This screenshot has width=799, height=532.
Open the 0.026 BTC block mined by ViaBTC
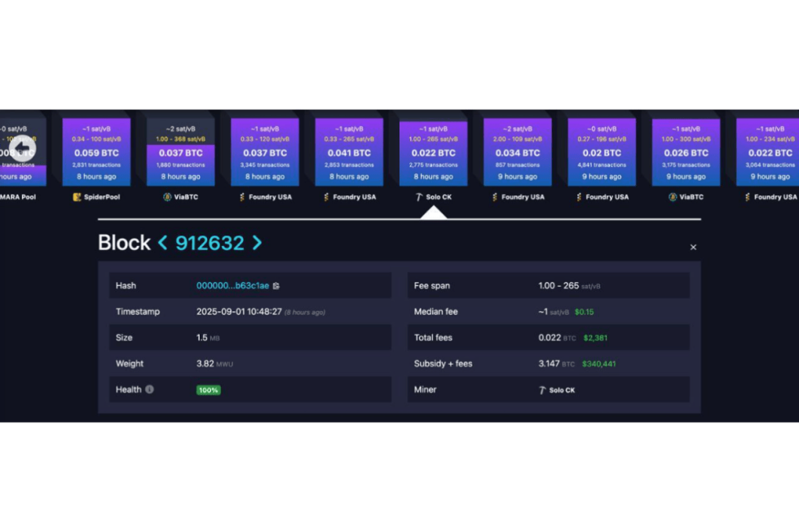click(686, 152)
